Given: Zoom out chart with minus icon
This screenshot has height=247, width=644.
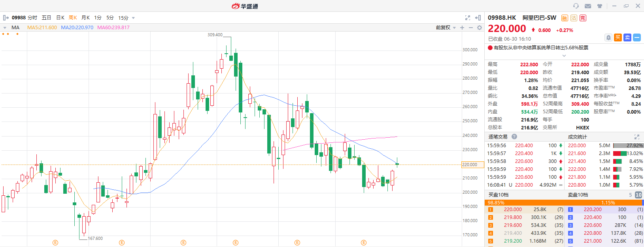Looking at the screenshot, I should pos(471,28).
